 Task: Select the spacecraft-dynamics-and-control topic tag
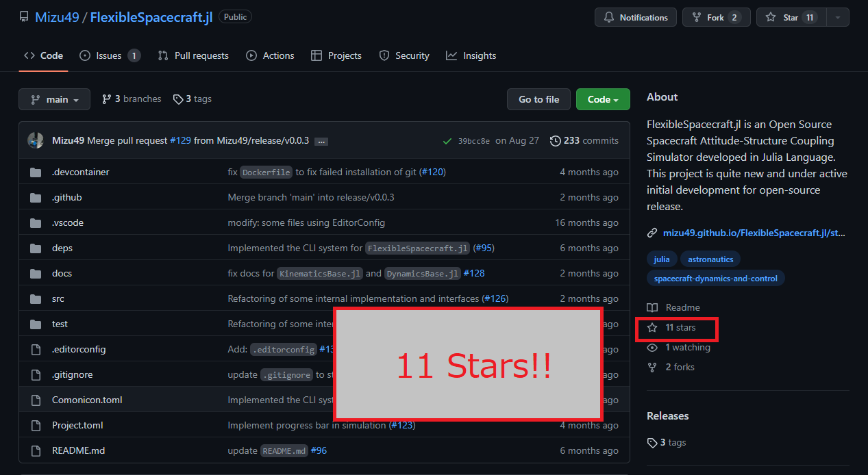tap(716, 279)
